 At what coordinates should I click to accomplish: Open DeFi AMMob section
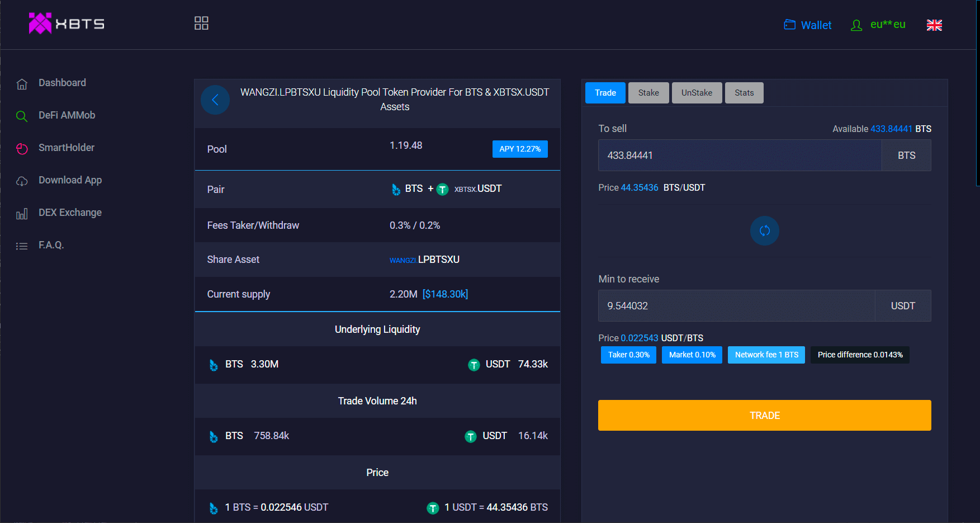[x=67, y=115]
